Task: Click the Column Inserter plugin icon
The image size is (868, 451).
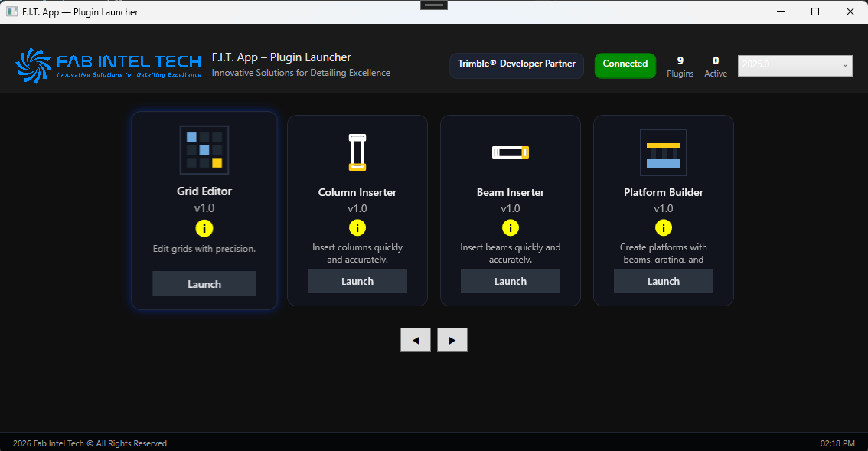Action: pyautogui.click(x=357, y=152)
